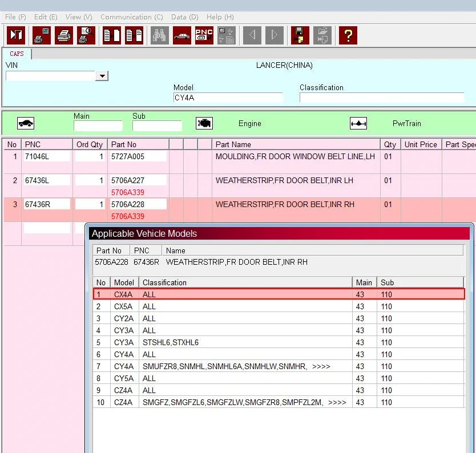Viewport: 476px width, 453px height.
Task: Switch to the CAPS tab
Action: (17, 54)
